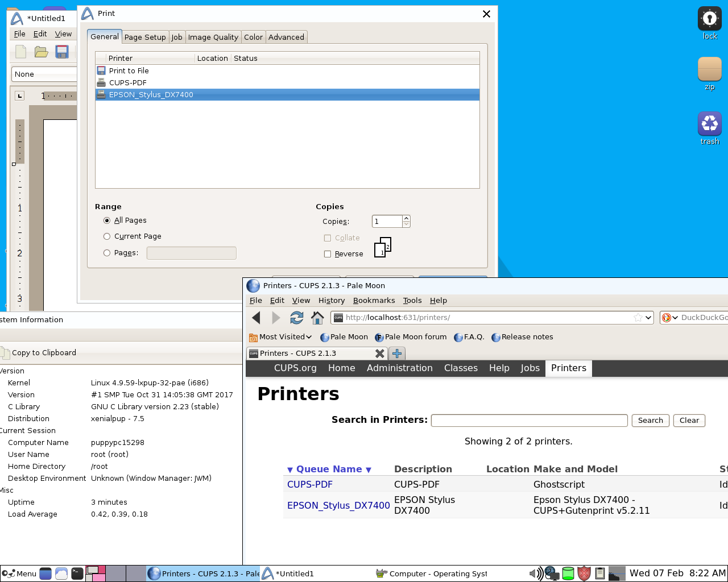Reload the CUPS printers page
This screenshot has width=728, height=582.
point(296,318)
